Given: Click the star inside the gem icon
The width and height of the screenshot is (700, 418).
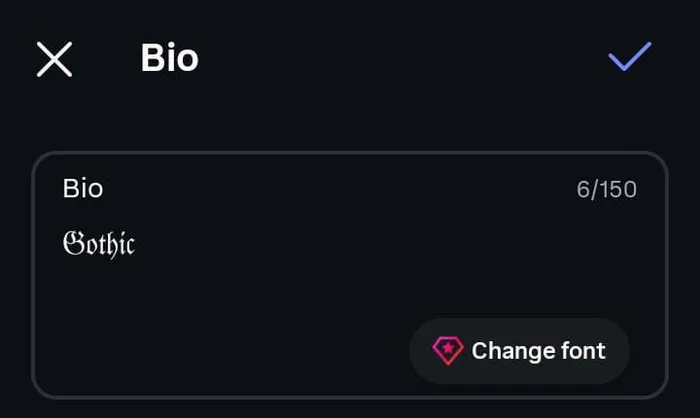Looking at the screenshot, I should [x=448, y=348].
